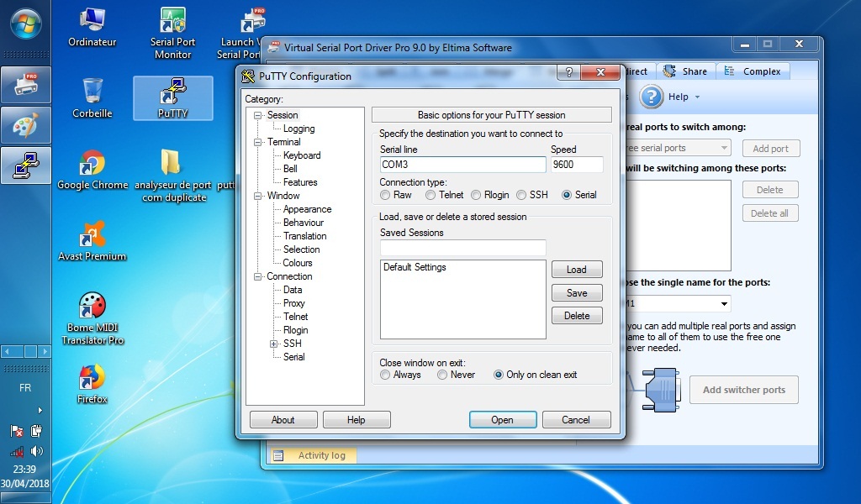Open the Paint taskbar icon
Image resolution: width=861 pixels, height=504 pixels.
26,125
